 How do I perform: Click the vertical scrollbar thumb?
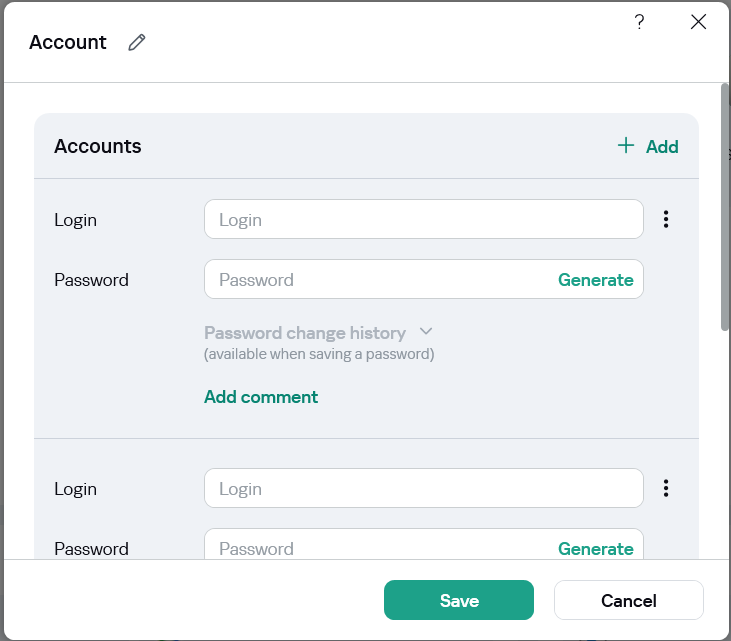(724, 205)
